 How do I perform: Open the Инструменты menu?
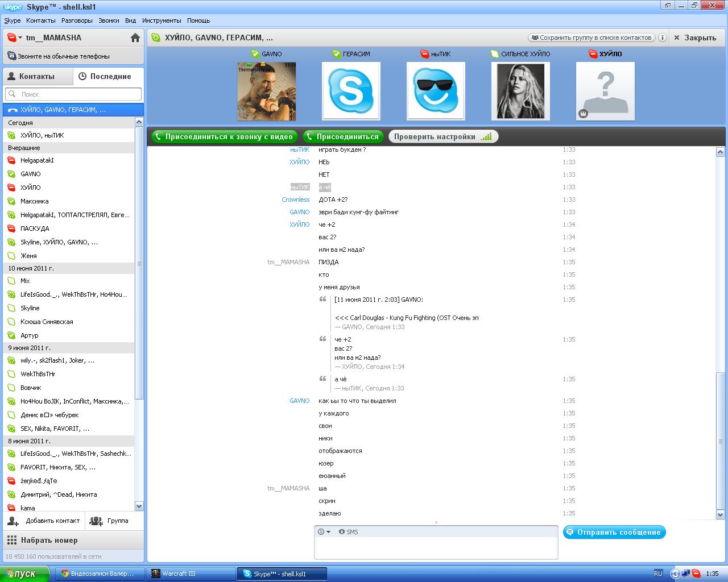point(162,20)
